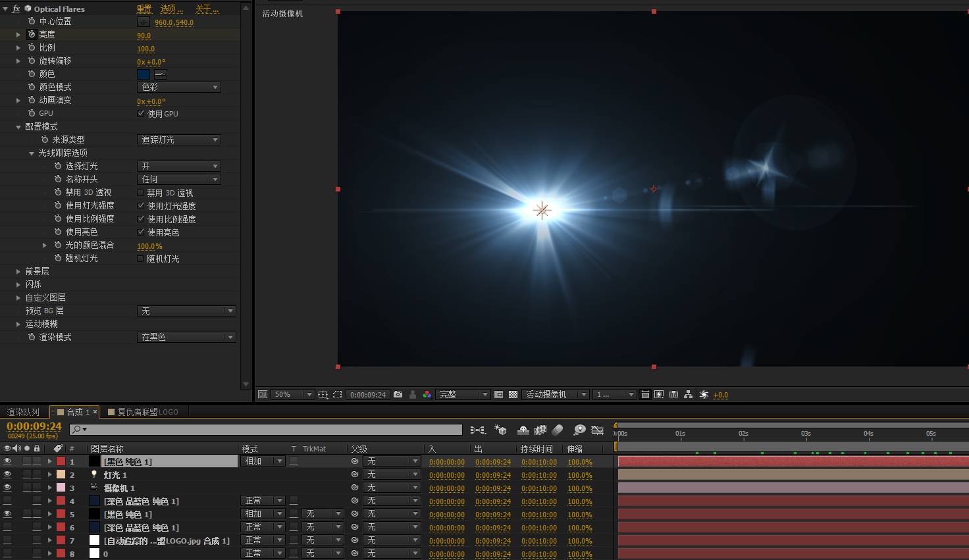Toggle the 中心位置 stopwatch icon
The height and width of the screenshot is (560, 969).
tap(32, 21)
